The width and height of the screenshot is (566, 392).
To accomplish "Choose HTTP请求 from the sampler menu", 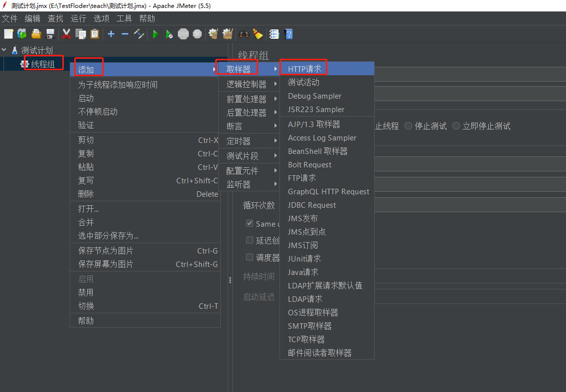I will coord(304,69).
